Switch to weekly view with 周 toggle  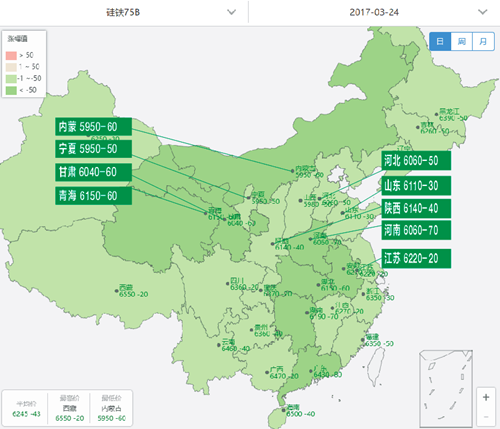461,41
